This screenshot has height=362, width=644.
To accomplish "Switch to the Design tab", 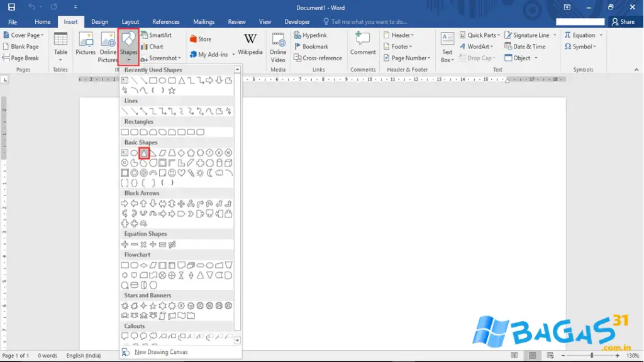I will pos(99,21).
